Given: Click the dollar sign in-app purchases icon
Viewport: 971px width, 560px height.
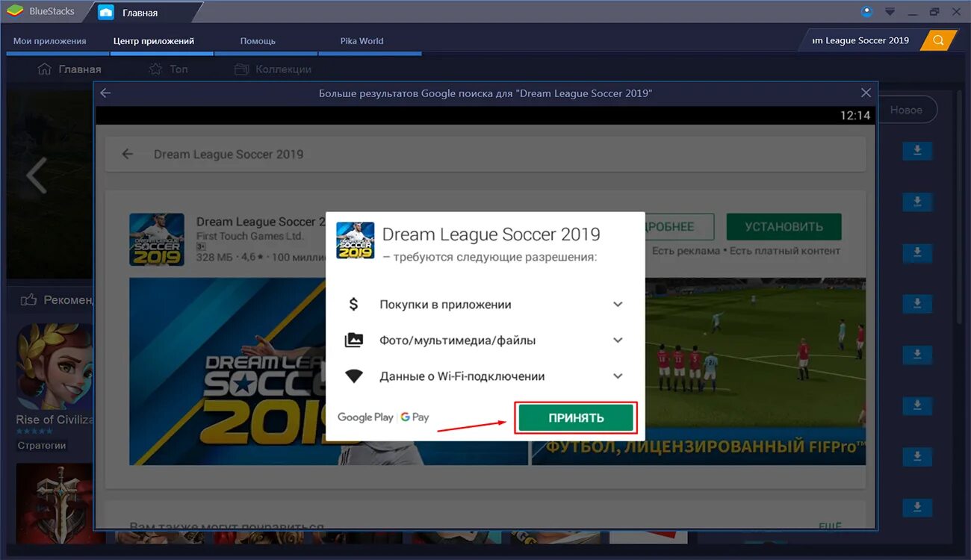Looking at the screenshot, I should coord(354,305).
